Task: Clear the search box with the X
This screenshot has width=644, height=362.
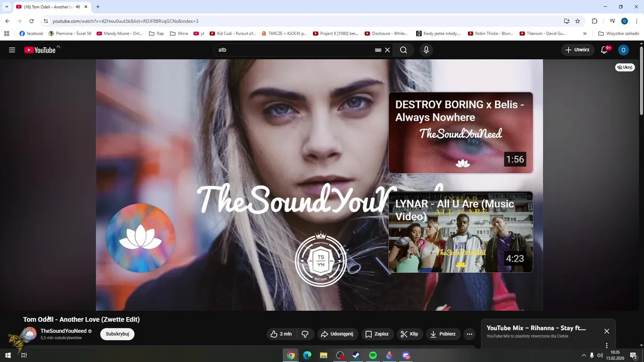Action: 387,50
